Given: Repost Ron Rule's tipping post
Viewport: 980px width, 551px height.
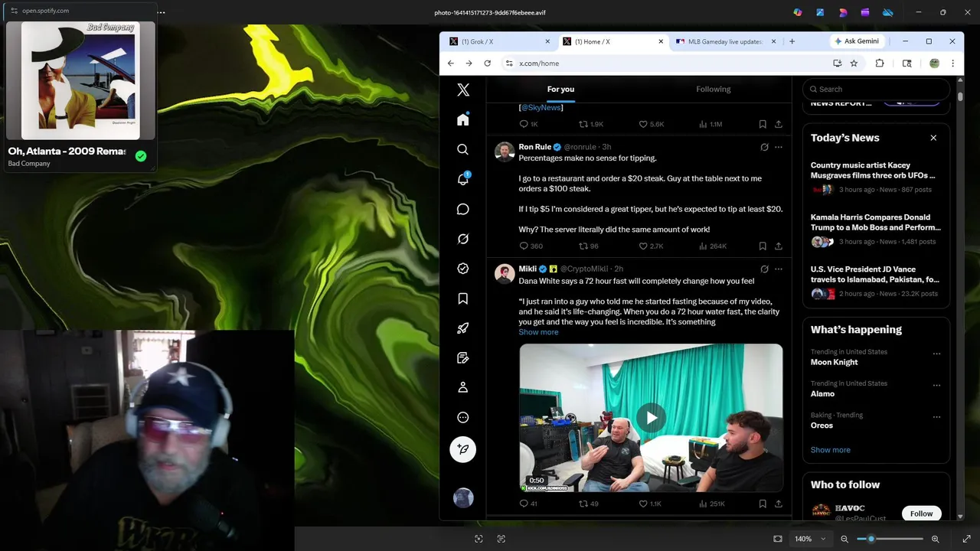Looking at the screenshot, I should point(588,246).
